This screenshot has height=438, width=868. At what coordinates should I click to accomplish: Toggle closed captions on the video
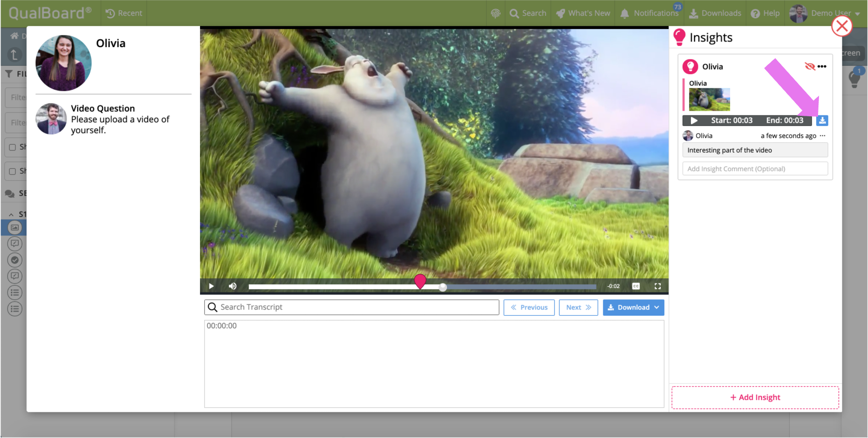point(636,286)
